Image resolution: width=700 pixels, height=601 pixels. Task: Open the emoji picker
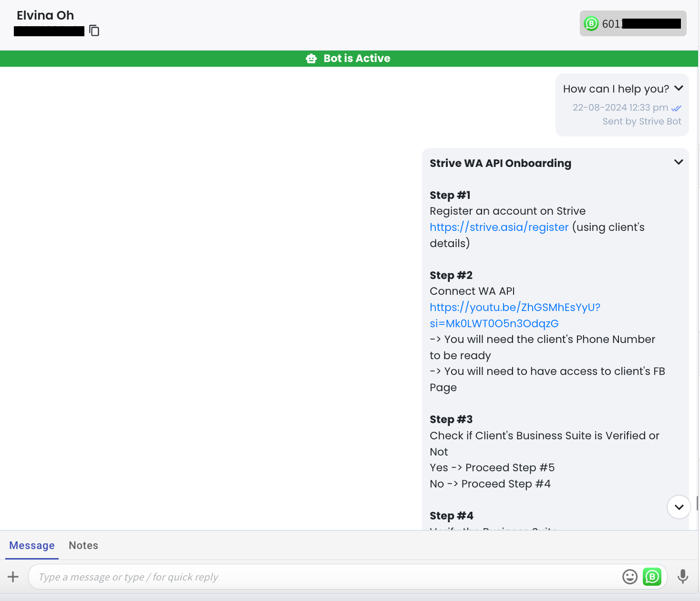(630, 577)
